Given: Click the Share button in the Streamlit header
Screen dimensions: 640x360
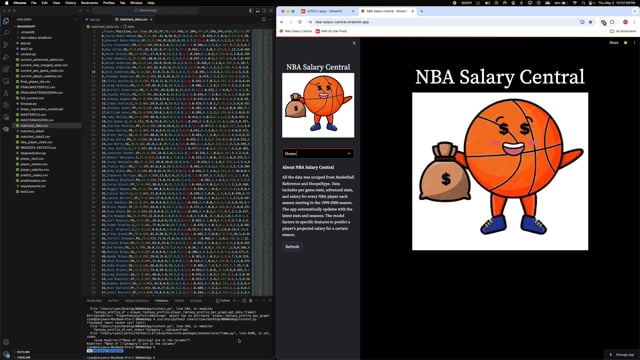Looking at the screenshot, I should 614,42.
